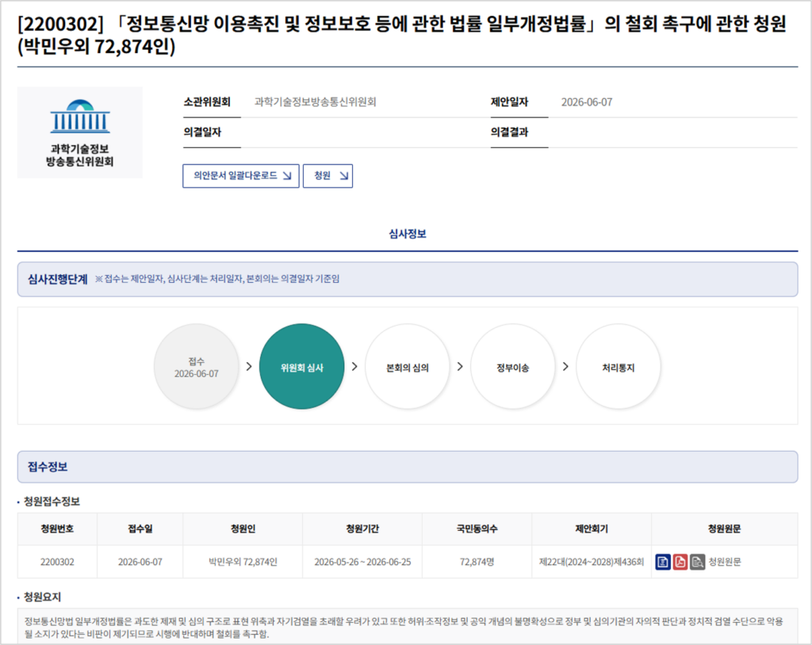Screen dimensions: 812x645
Task: Click the 청원 button
Action: pyautogui.click(x=327, y=176)
